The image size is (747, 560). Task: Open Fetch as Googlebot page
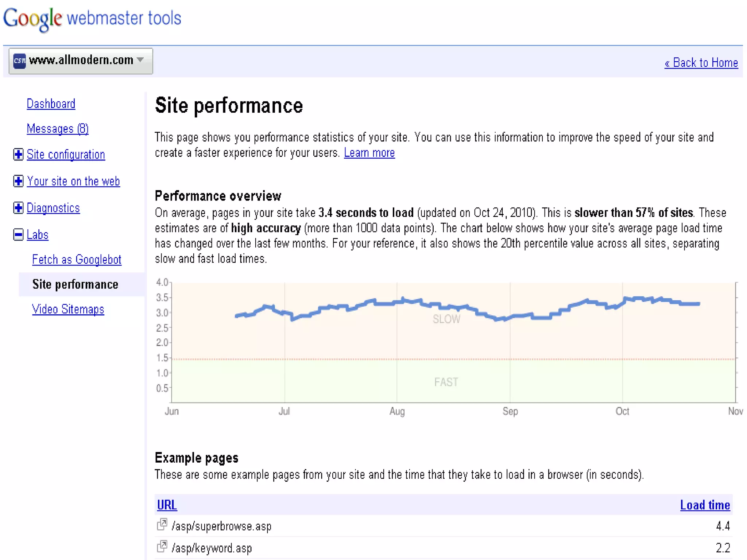pos(77,260)
